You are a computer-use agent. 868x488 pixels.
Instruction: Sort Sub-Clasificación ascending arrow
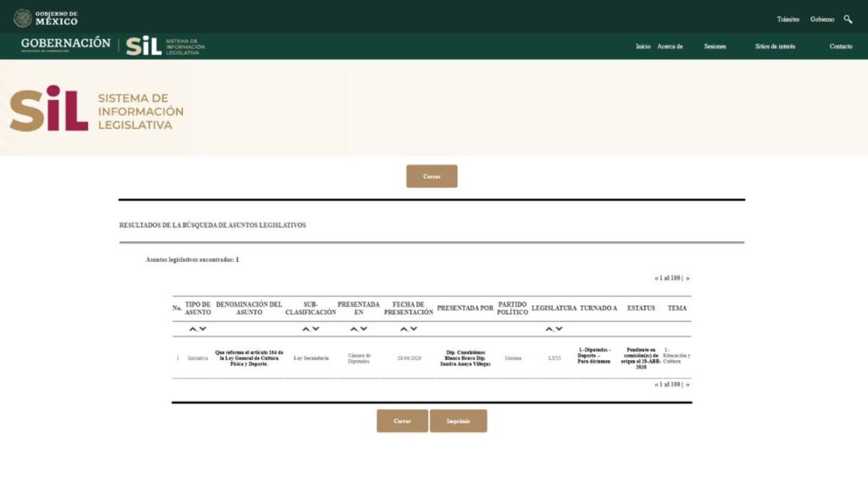click(x=305, y=330)
